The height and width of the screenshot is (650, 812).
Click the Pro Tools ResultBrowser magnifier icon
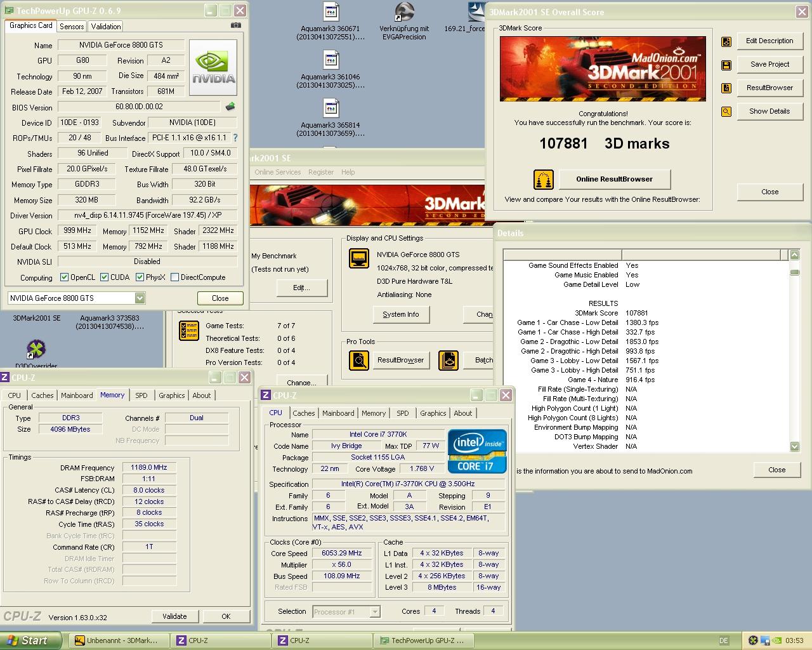click(359, 361)
